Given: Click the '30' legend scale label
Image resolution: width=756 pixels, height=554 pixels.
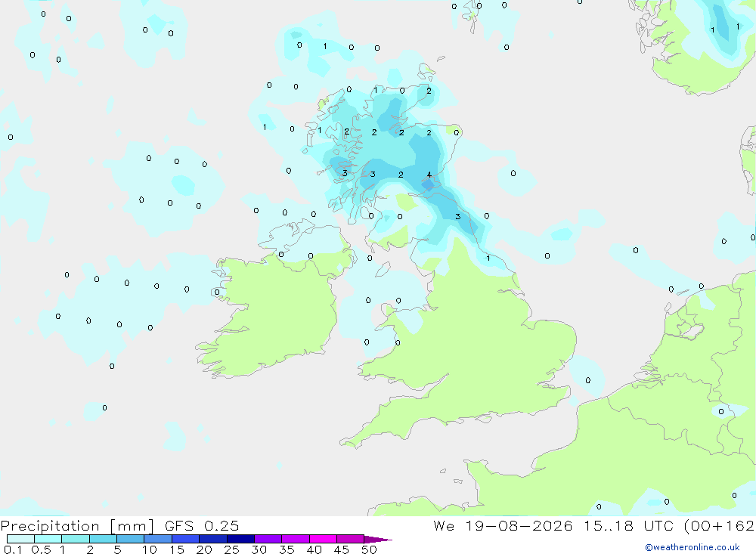Looking at the screenshot, I should 259,549.
